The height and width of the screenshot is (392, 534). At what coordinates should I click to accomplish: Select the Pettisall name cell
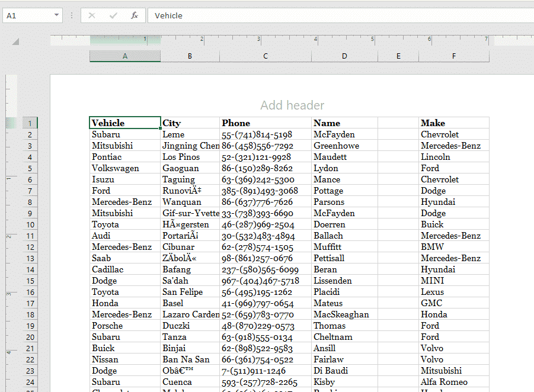345,258
